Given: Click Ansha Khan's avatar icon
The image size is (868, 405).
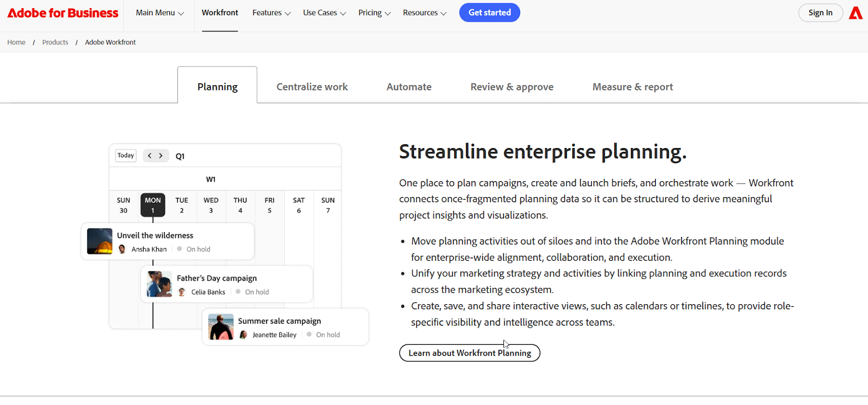Looking at the screenshot, I should click(x=122, y=249).
